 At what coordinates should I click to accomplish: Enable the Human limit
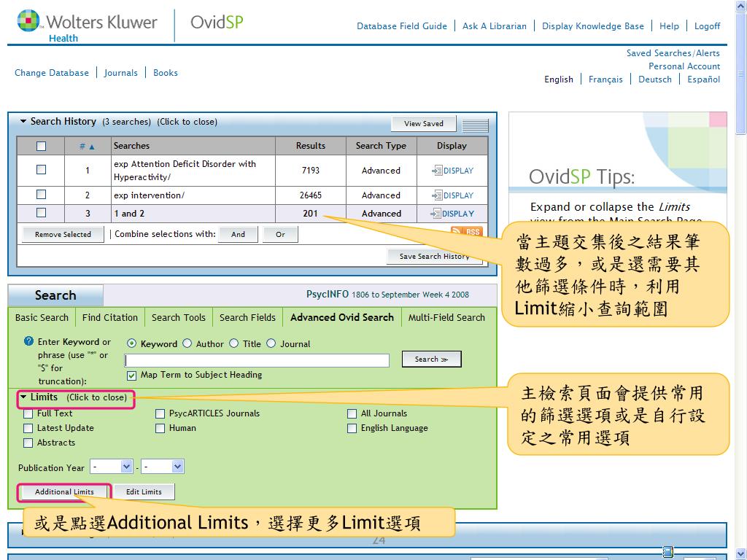click(160, 428)
